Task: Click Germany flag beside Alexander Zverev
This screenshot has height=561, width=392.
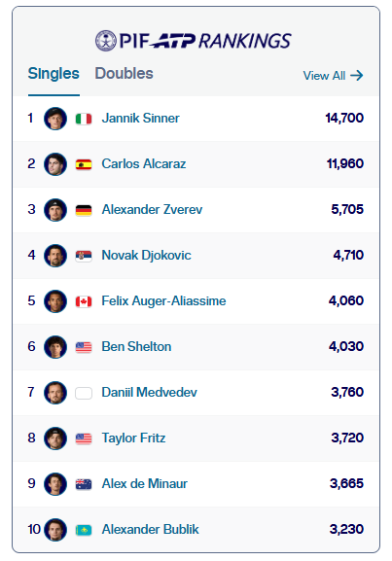Action: coord(84,210)
